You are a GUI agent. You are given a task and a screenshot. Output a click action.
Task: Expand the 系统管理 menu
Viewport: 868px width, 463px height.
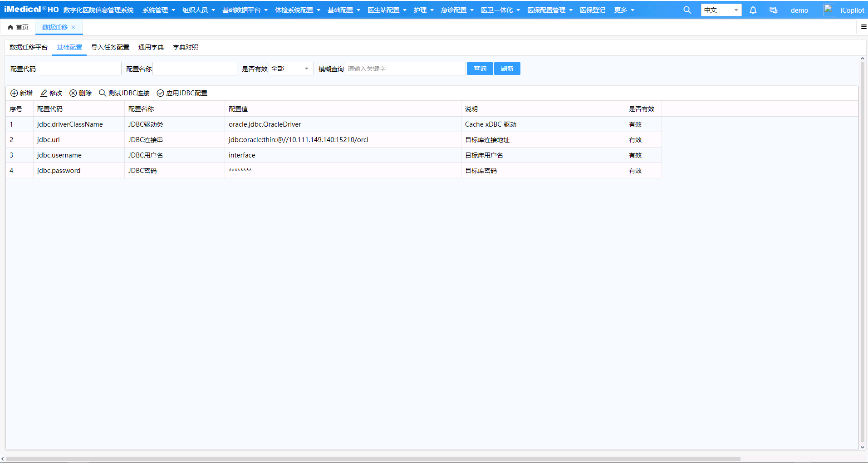[x=159, y=10]
